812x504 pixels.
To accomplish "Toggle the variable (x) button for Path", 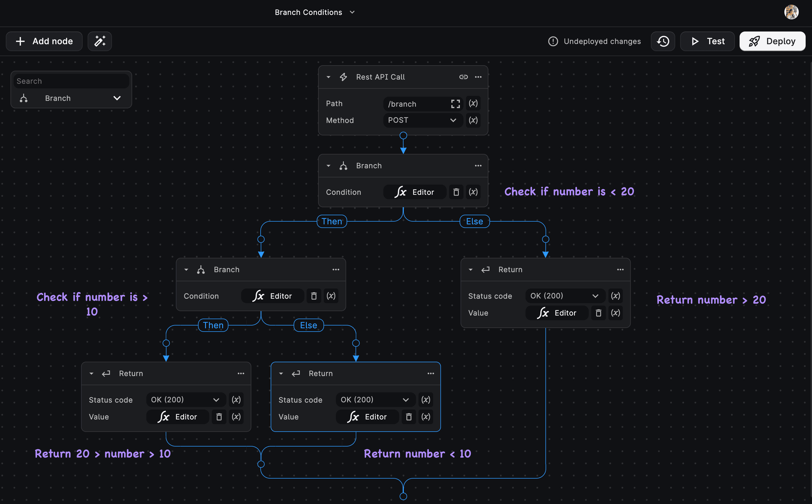I will pos(473,104).
